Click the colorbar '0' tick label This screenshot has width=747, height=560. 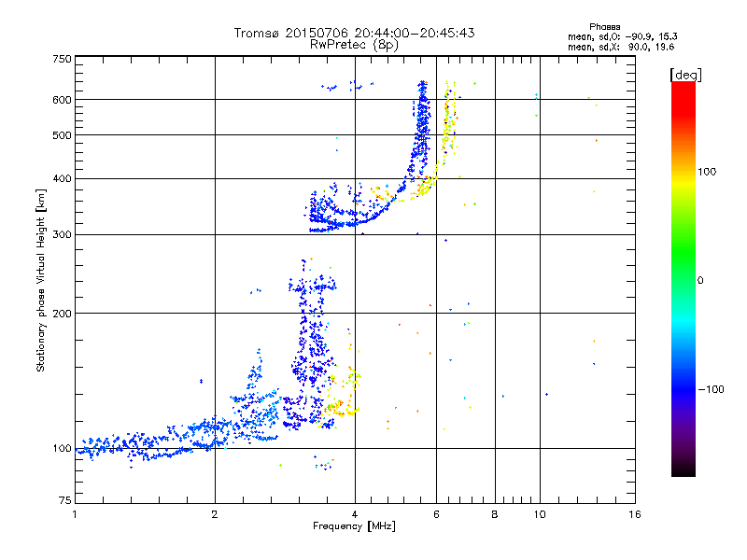(x=700, y=281)
